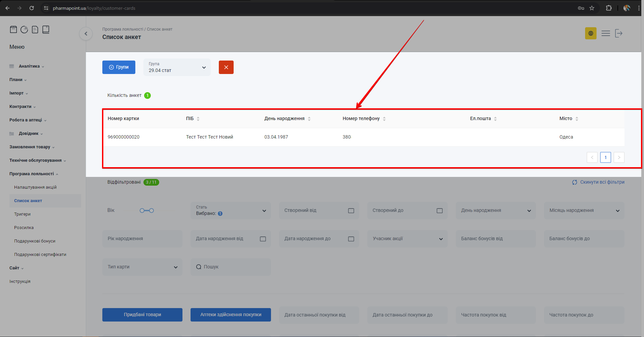
Task: Open Подарункові сертифікати menu item
Action: [x=40, y=255]
